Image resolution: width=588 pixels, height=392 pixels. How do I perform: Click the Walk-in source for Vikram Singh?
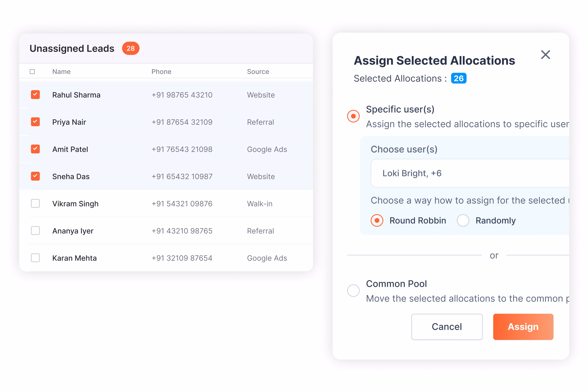260,204
